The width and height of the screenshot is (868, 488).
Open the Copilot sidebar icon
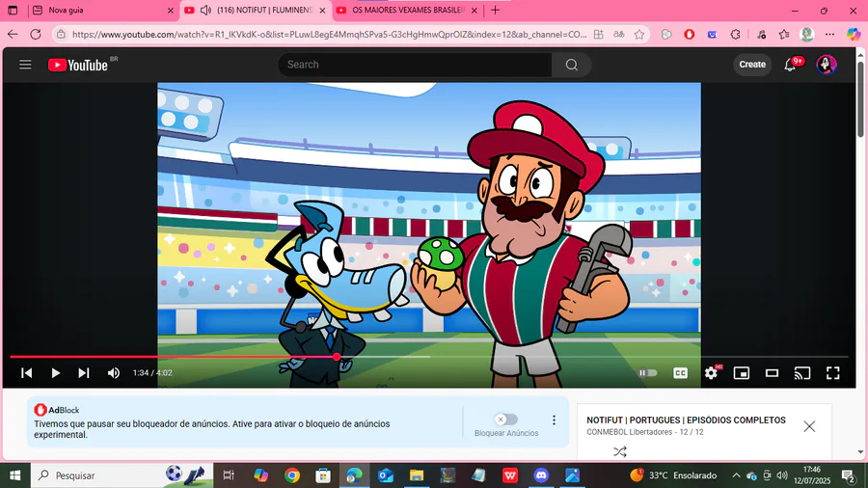pyautogui.click(x=854, y=35)
